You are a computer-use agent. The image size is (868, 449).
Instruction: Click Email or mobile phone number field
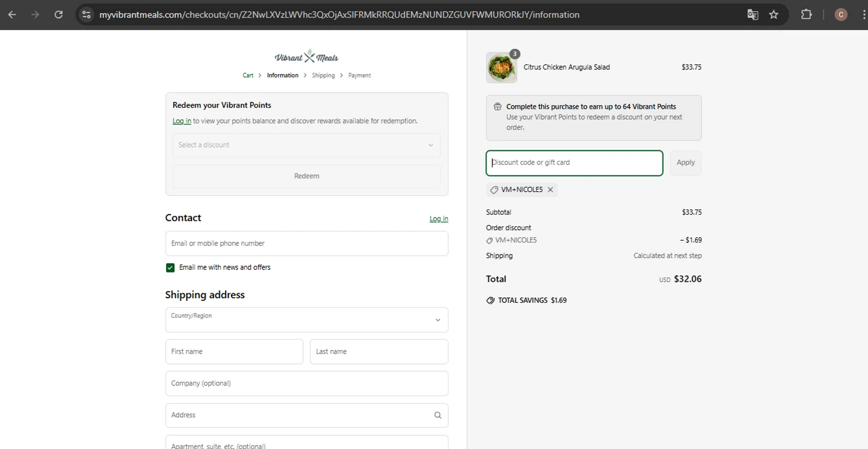click(x=307, y=244)
